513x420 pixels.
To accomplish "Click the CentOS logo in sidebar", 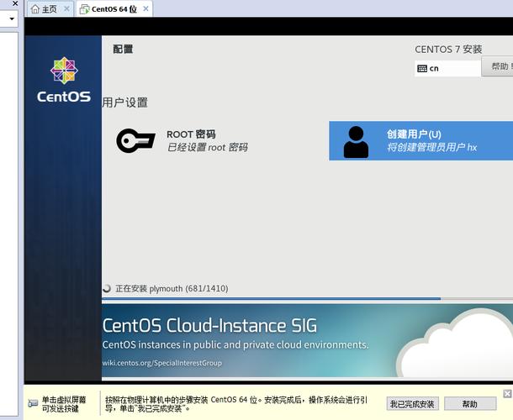I will tap(64, 80).
